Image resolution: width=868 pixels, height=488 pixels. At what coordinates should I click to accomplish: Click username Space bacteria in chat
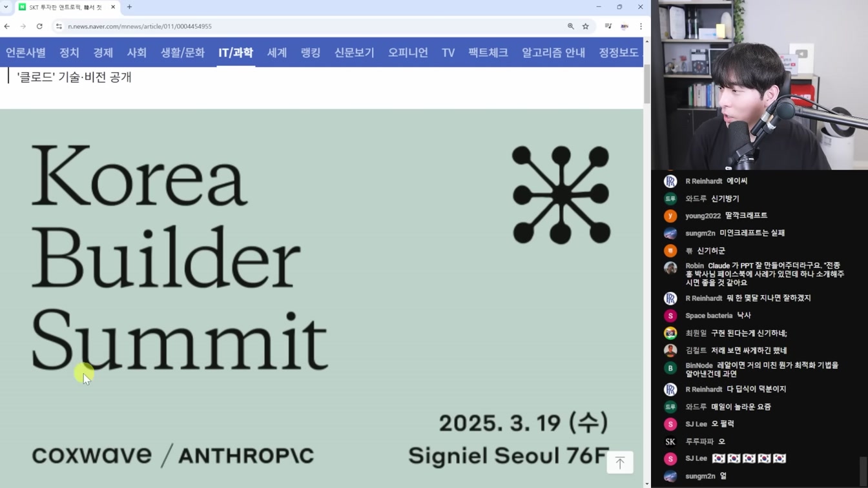(708, 316)
